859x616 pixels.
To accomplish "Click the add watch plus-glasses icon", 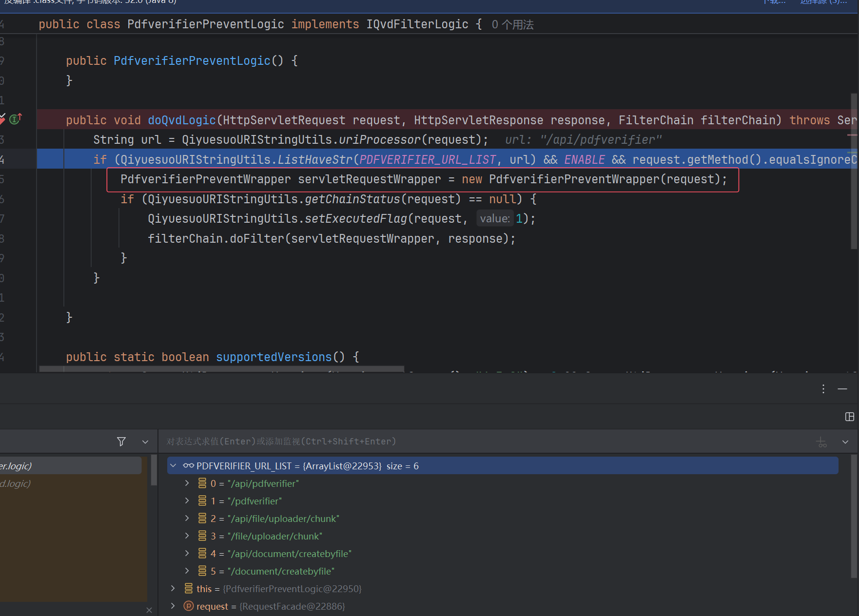I will coord(821,442).
